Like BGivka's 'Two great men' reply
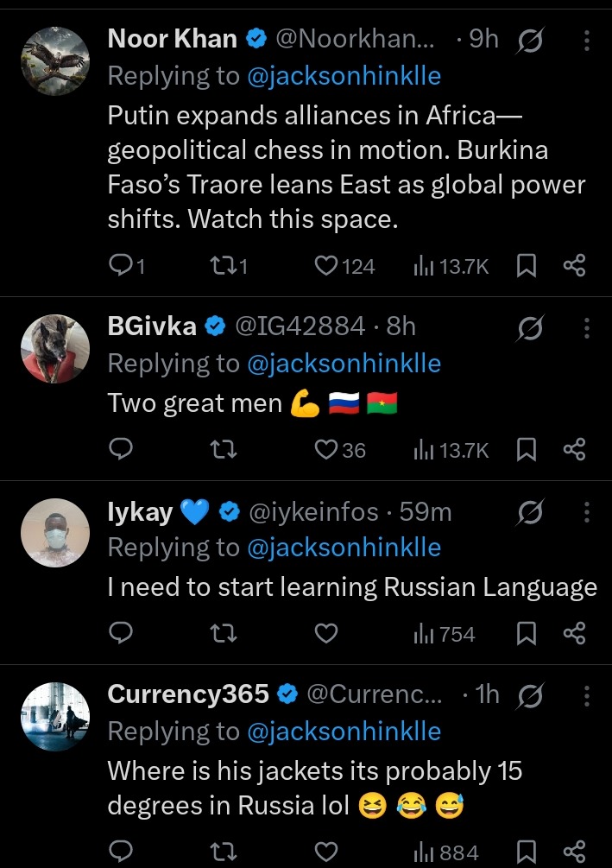Viewport: 612px width, 868px height. (325, 449)
